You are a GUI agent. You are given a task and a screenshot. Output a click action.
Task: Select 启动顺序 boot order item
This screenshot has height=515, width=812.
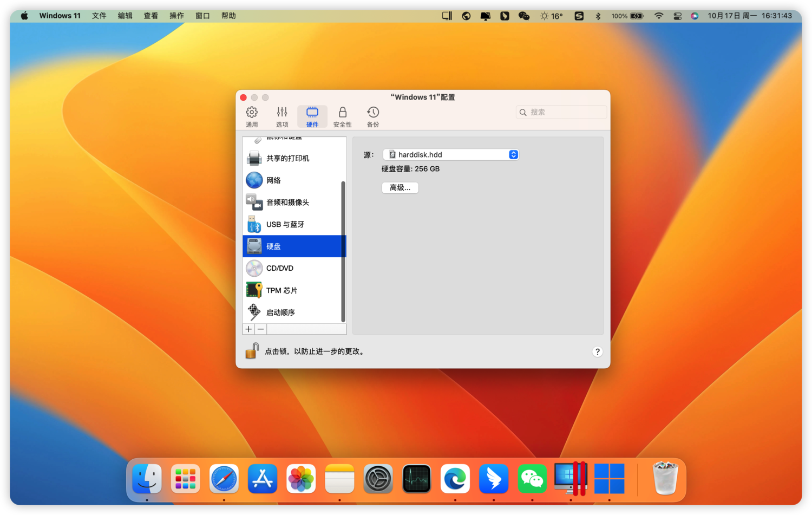click(294, 312)
